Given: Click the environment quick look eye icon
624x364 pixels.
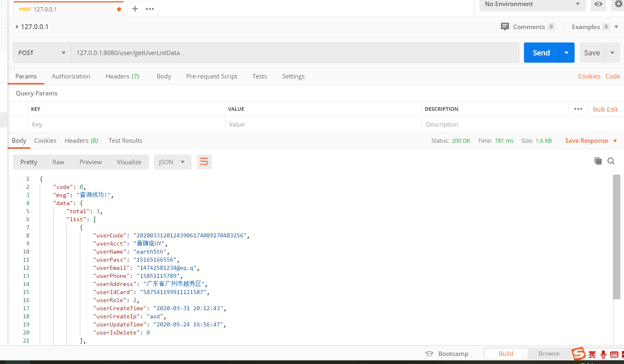Looking at the screenshot, I should pyautogui.click(x=598, y=4).
